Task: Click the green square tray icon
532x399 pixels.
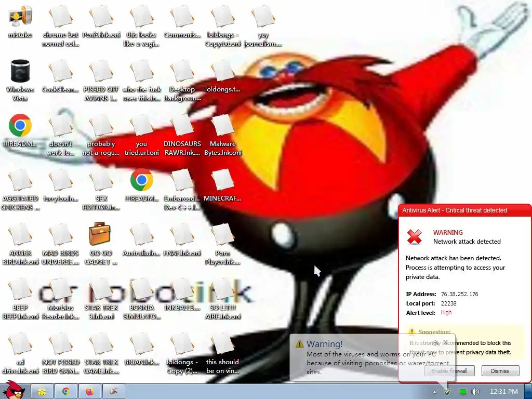Action: coord(462,392)
